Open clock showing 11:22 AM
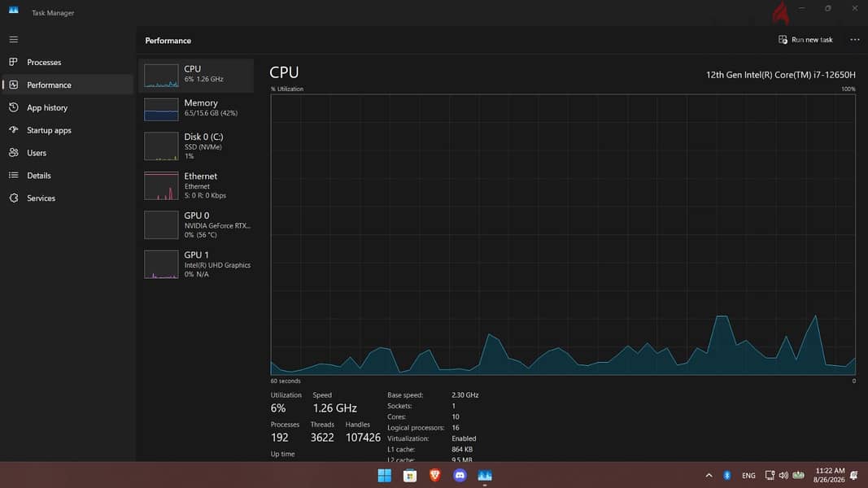The height and width of the screenshot is (488, 868). [x=829, y=475]
